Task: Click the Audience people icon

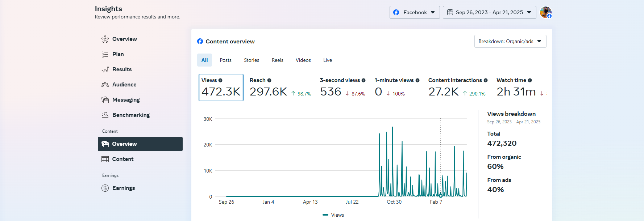Action: coord(105,85)
